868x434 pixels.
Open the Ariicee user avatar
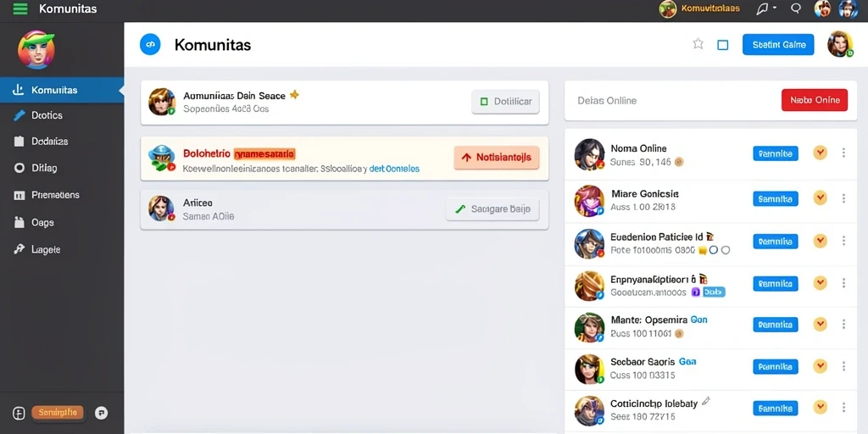pos(162,209)
